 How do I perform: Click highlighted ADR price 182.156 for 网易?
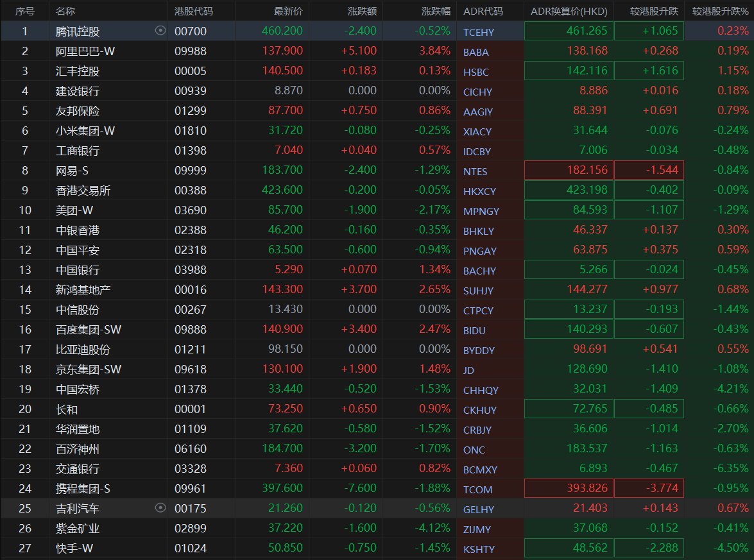pos(569,170)
